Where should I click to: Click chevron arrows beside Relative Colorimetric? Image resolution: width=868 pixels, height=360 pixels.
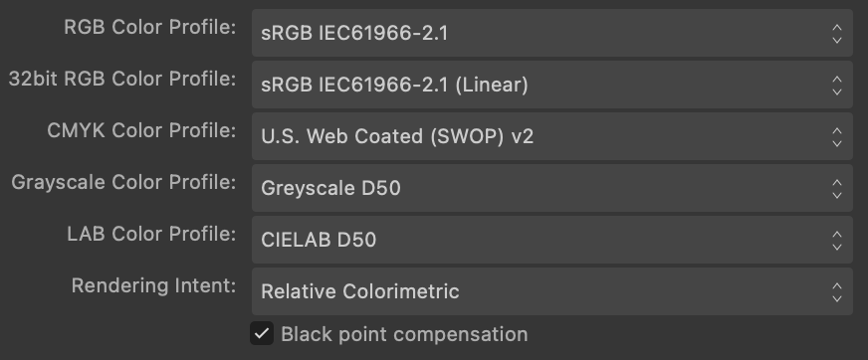tap(837, 291)
